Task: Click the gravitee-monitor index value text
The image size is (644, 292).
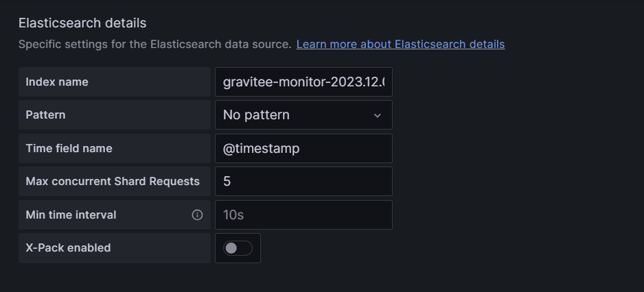Action: pos(303,82)
